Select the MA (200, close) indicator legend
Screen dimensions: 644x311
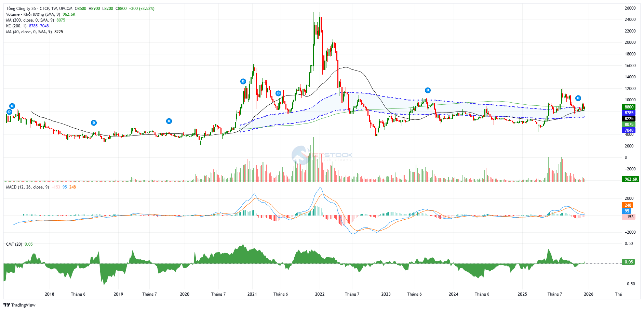(30, 20)
